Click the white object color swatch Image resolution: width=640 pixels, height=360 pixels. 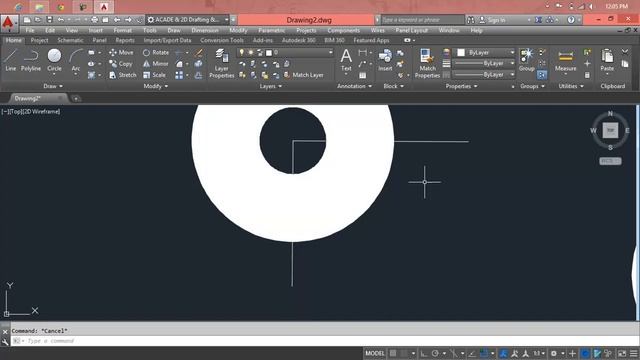click(461, 52)
